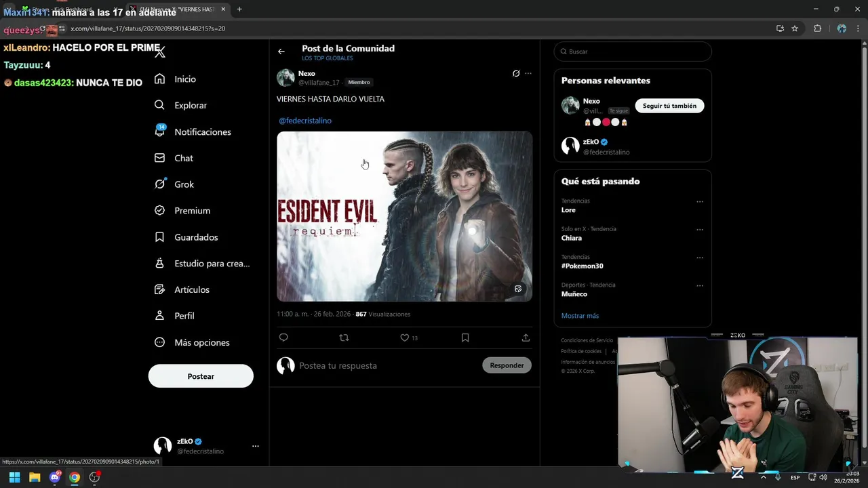Open the Chrome three-dot menu
The width and height of the screenshot is (868, 488).
coord(858,28)
